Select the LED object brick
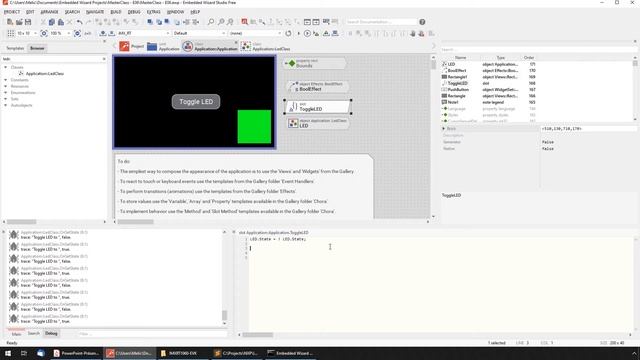This screenshot has height=360, width=640. click(318, 123)
